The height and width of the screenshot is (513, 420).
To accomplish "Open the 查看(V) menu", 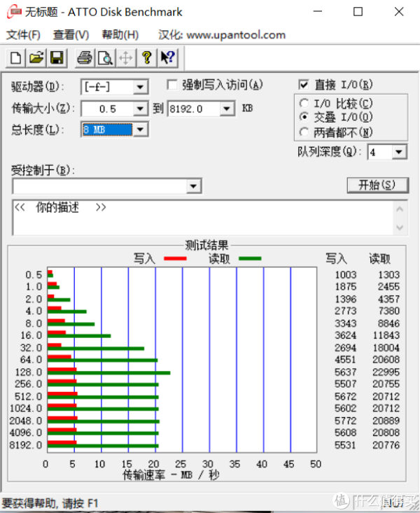I will point(71,35).
